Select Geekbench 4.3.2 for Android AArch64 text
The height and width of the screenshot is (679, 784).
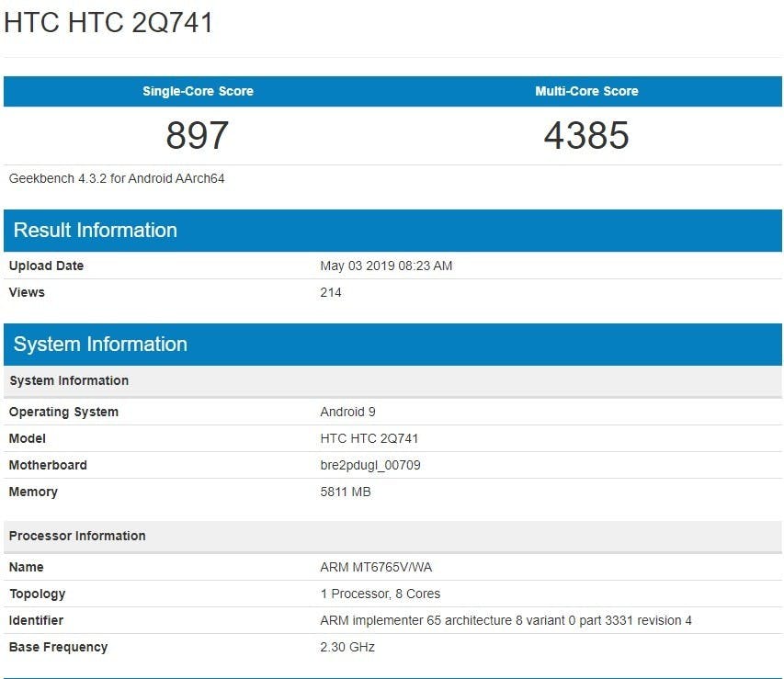pos(117,178)
